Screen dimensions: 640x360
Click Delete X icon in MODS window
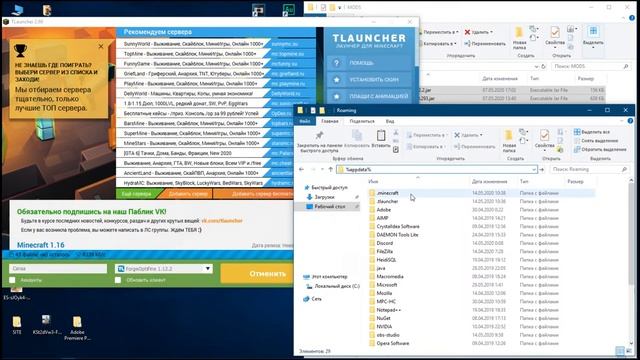tap(467, 32)
